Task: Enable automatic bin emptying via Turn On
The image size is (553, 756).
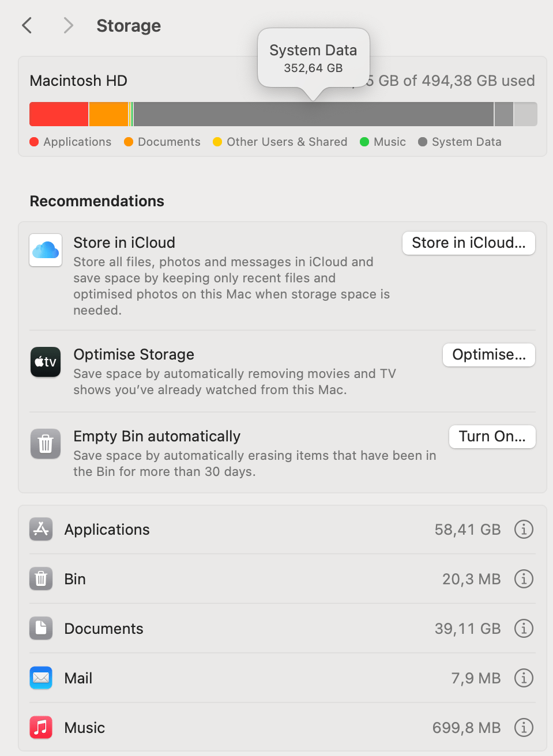Action: pos(492,436)
